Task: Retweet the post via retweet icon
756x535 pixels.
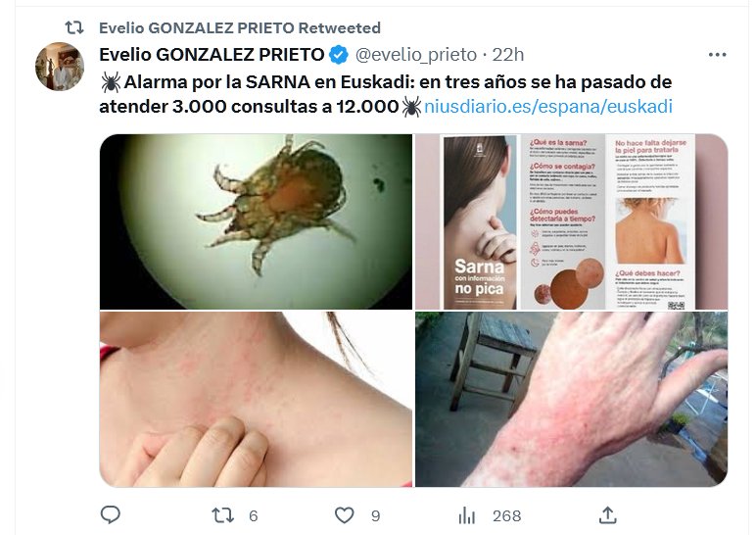Action: pyautogui.click(x=222, y=515)
